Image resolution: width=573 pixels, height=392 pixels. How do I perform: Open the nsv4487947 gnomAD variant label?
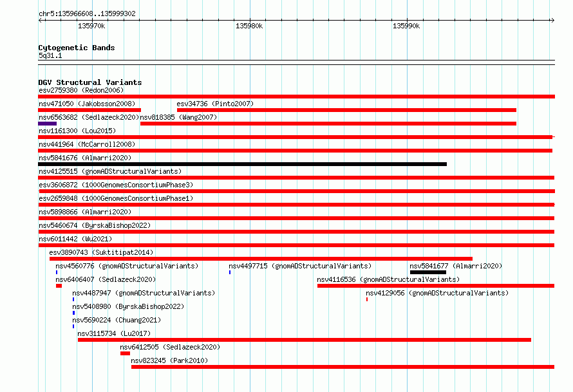tap(144, 293)
